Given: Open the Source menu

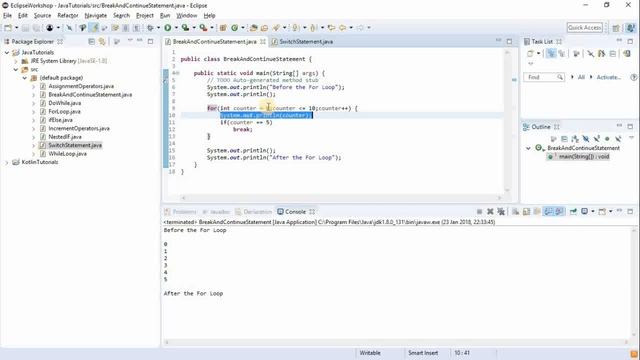Looking at the screenshot, I should point(42,16).
